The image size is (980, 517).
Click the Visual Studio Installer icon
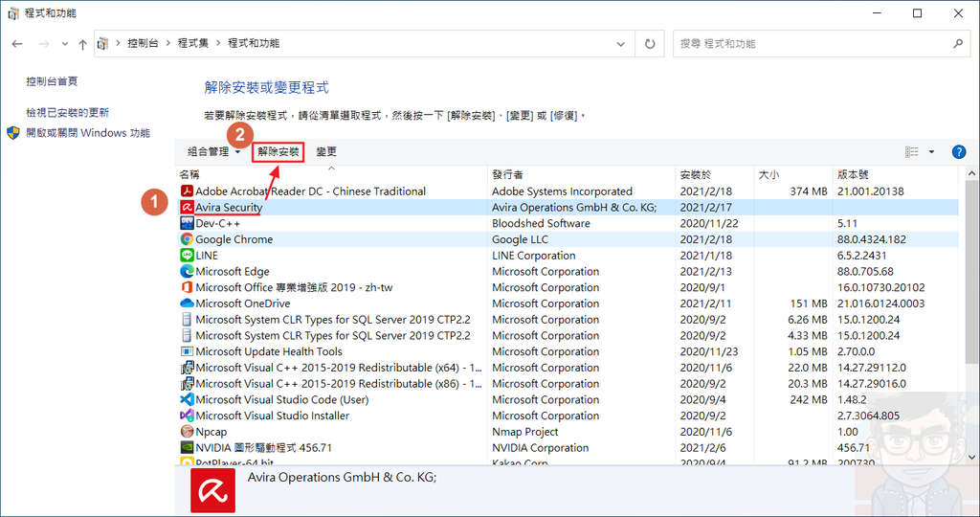(187, 416)
